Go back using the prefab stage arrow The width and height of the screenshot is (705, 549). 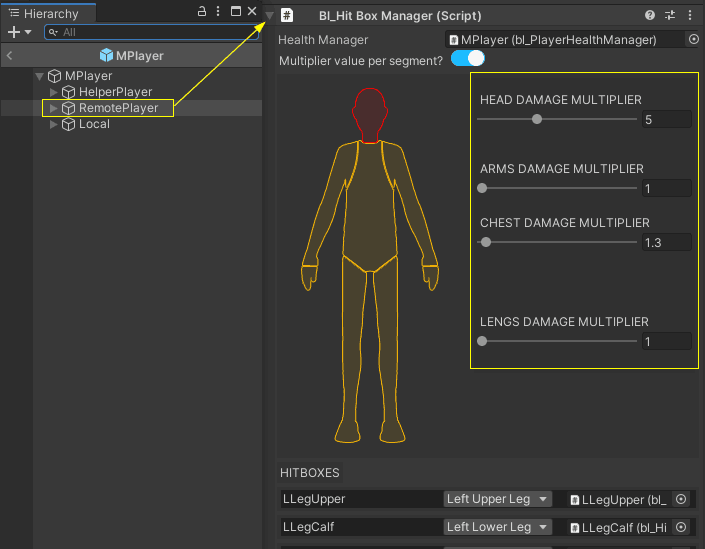[10, 56]
